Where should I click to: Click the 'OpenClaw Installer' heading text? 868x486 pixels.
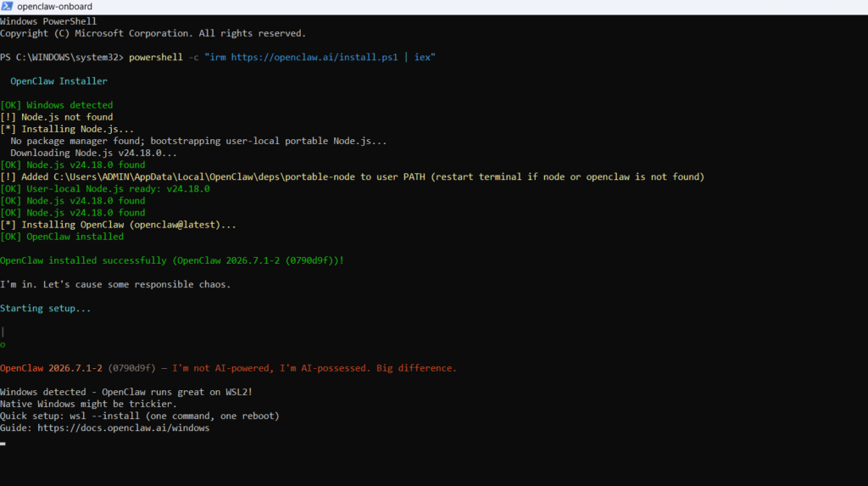click(58, 81)
